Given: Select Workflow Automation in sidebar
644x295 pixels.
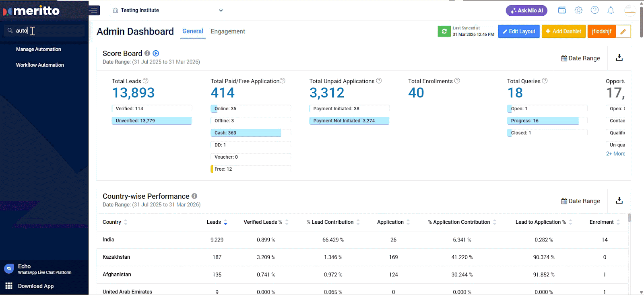Looking at the screenshot, I should 40,65.
